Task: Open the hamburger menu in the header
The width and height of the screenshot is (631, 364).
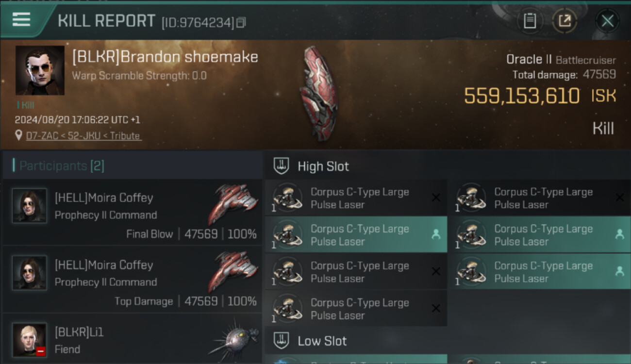Action: pos(21,19)
